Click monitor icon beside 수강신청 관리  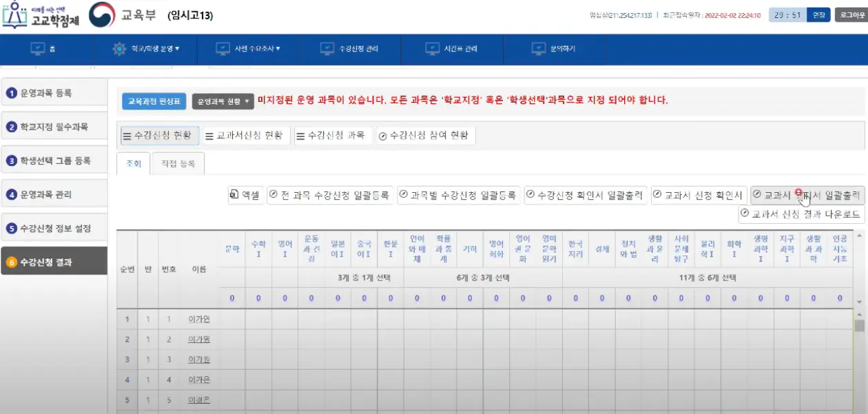[x=327, y=49]
